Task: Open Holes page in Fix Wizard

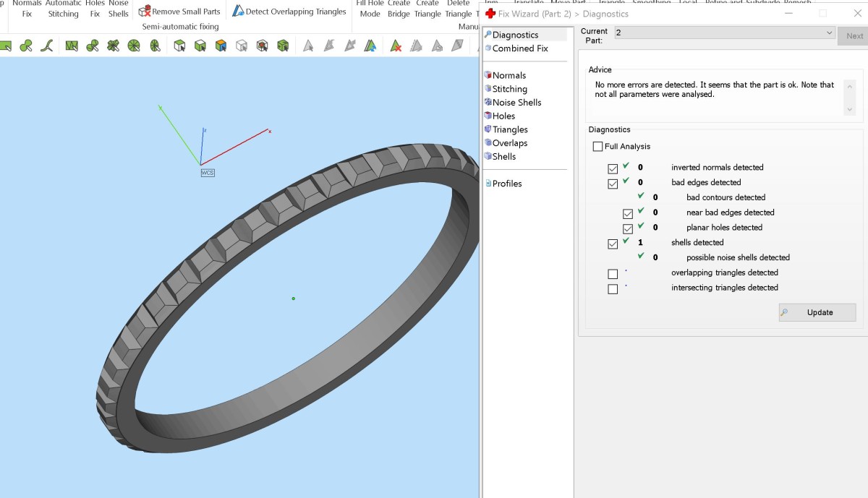Action: [503, 116]
